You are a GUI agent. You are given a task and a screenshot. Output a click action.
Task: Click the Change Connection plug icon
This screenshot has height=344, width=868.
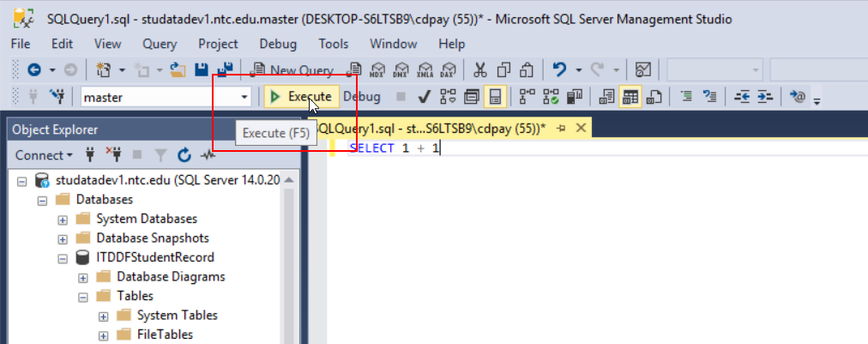coord(57,98)
